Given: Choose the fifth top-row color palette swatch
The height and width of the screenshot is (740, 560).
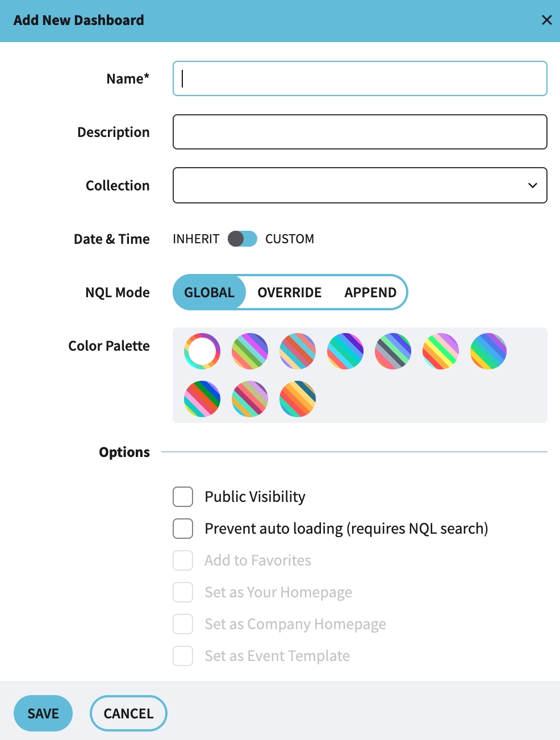Looking at the screenshot, I should click(x=393, y=351).
